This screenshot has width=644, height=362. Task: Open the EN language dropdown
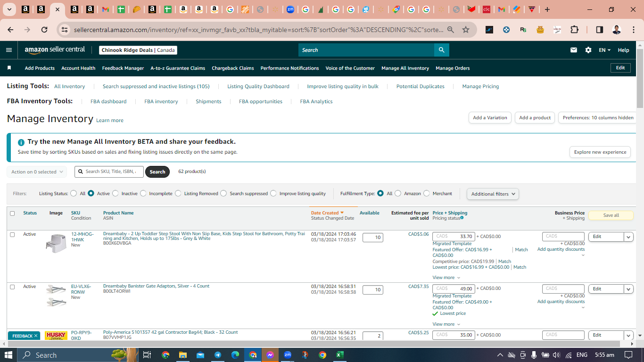point(604,50)
